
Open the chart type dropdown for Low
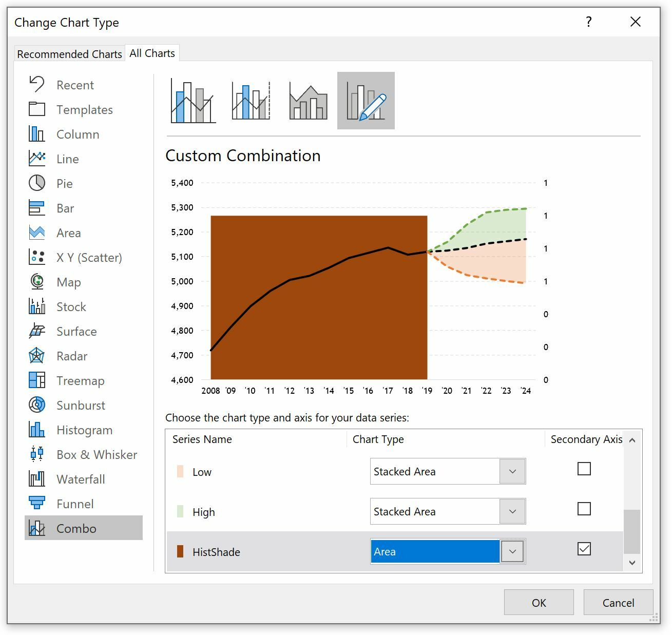pos(511,471)
